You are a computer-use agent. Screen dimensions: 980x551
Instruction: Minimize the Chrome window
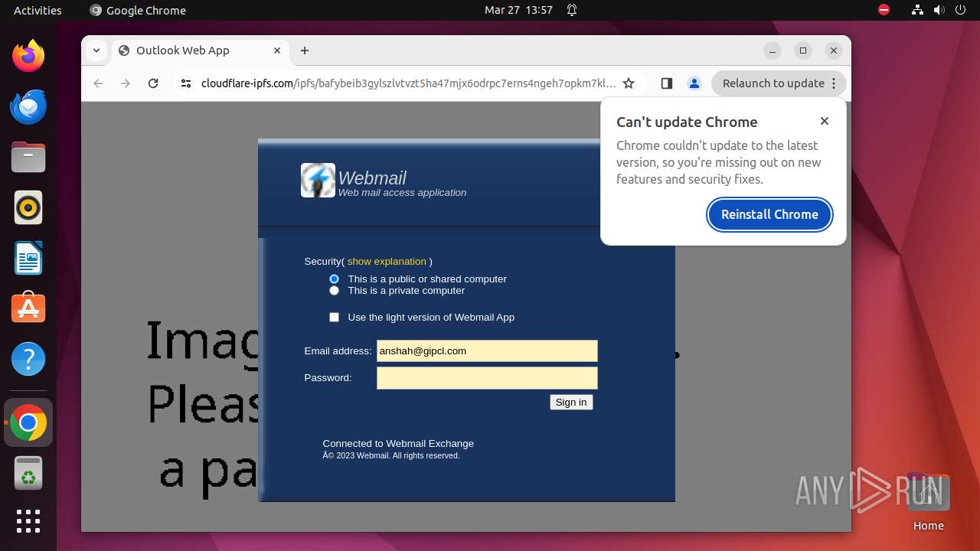773,51
